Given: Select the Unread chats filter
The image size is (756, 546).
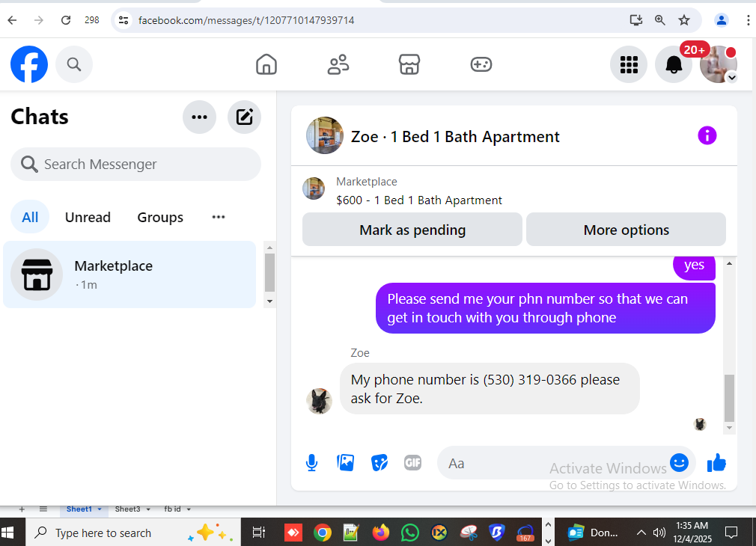Looking at the screenshot, I should point(88,218).
